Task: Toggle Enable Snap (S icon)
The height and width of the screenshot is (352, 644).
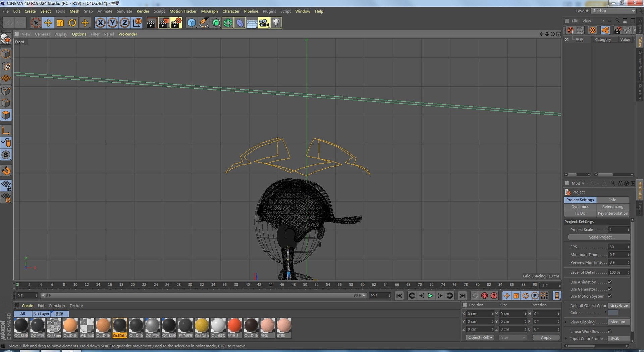Action: 6,155
